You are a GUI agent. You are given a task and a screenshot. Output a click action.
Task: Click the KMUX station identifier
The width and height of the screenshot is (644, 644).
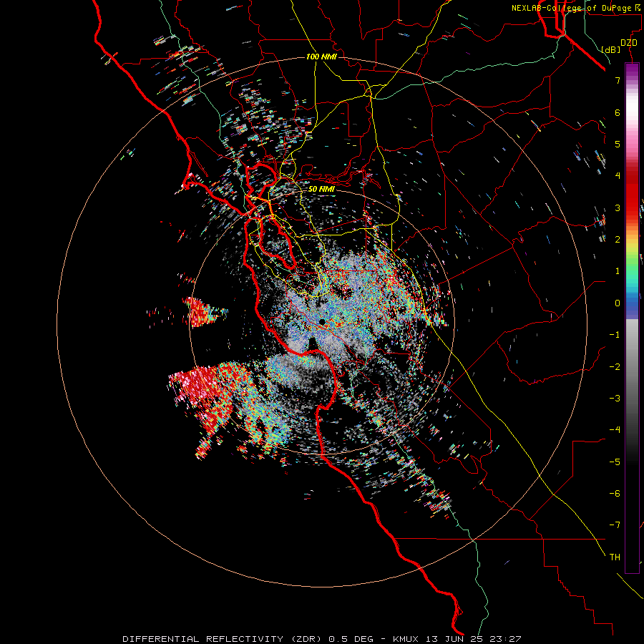coord(406,639)
